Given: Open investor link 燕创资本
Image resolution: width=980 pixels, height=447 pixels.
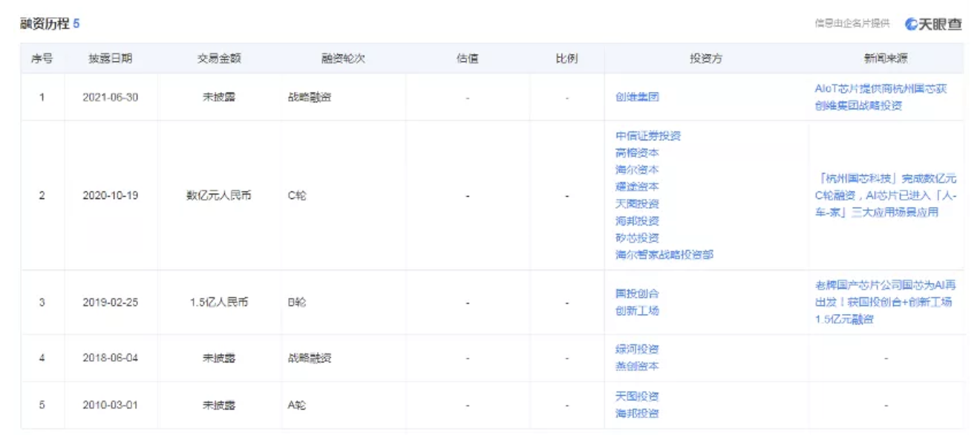Looking at the screenshot, I should click(x=637, y=366).
